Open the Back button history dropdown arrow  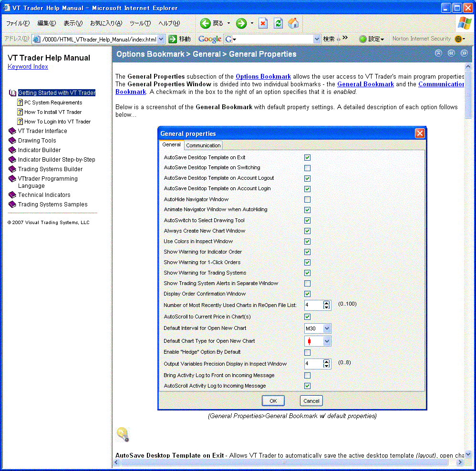(228, 23)
